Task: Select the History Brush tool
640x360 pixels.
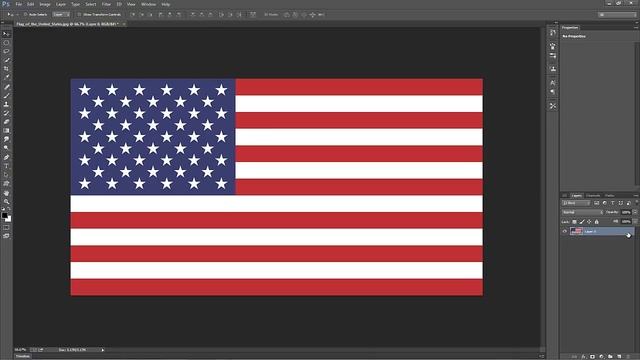Action: pos(6,113)
